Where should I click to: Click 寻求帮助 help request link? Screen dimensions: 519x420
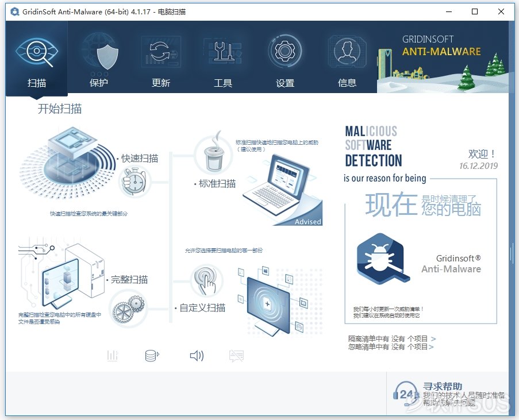click(442, 386)
